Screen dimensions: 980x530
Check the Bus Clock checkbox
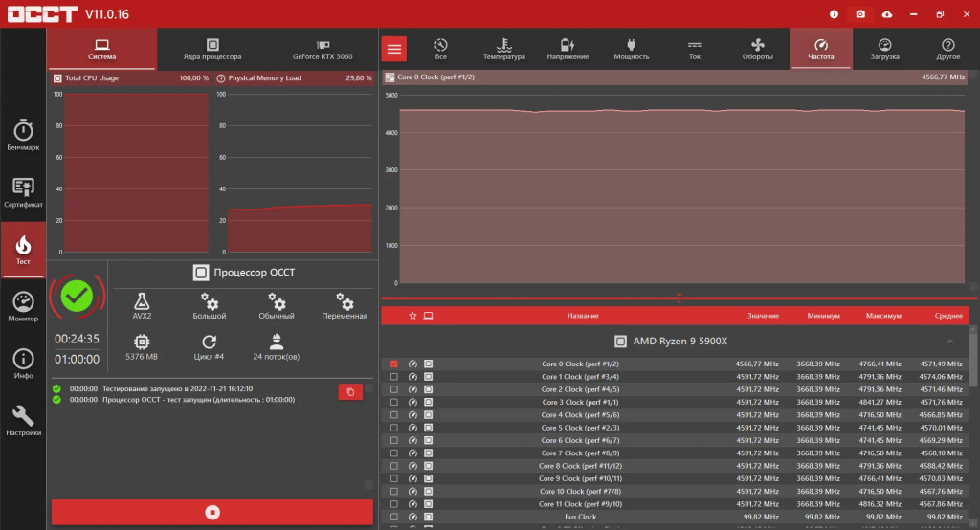pyautogui.click(x=393, y=517)
